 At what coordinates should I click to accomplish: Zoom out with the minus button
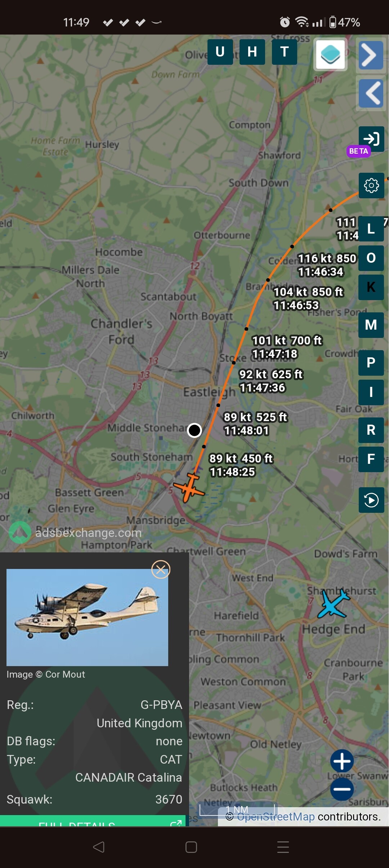point(342,789)
